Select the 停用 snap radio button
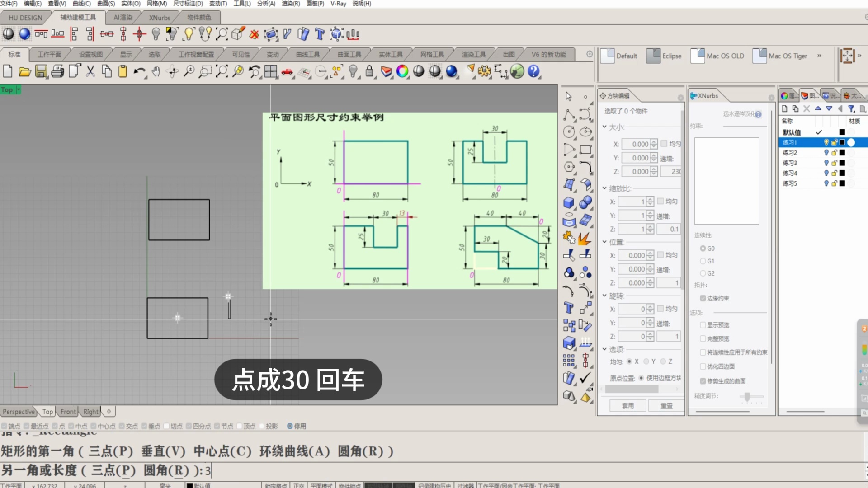 click(x=290, y=426)
